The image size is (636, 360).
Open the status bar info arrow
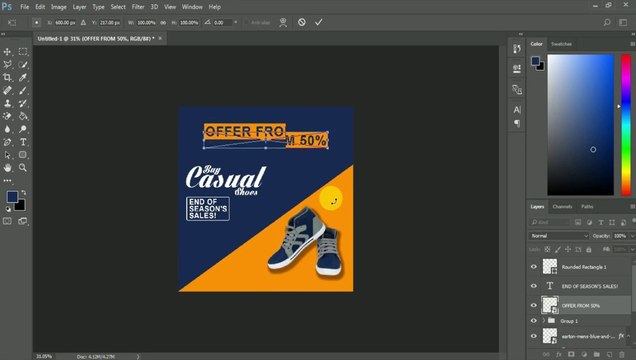[x=138, y=357]
